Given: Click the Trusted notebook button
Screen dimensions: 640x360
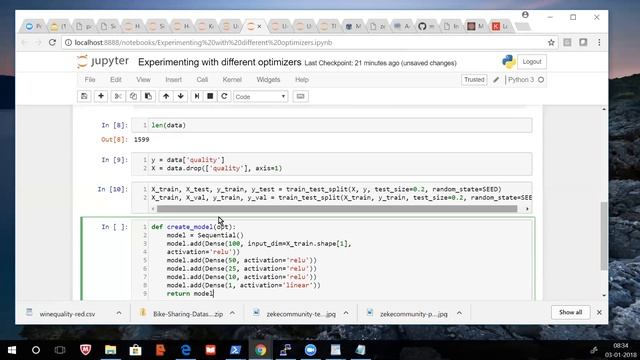Looking at the screenshot, I should point(474,80).
